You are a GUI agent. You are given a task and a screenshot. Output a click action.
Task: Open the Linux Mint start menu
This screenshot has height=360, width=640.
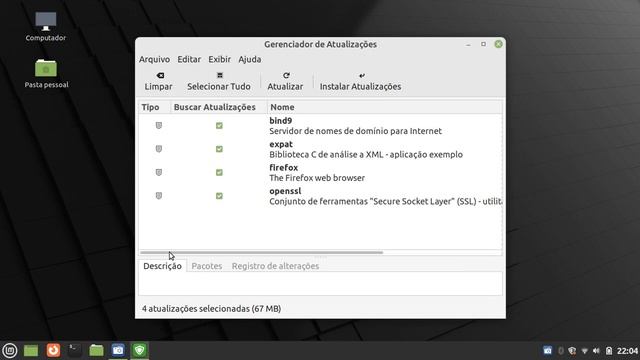[10, 350]
